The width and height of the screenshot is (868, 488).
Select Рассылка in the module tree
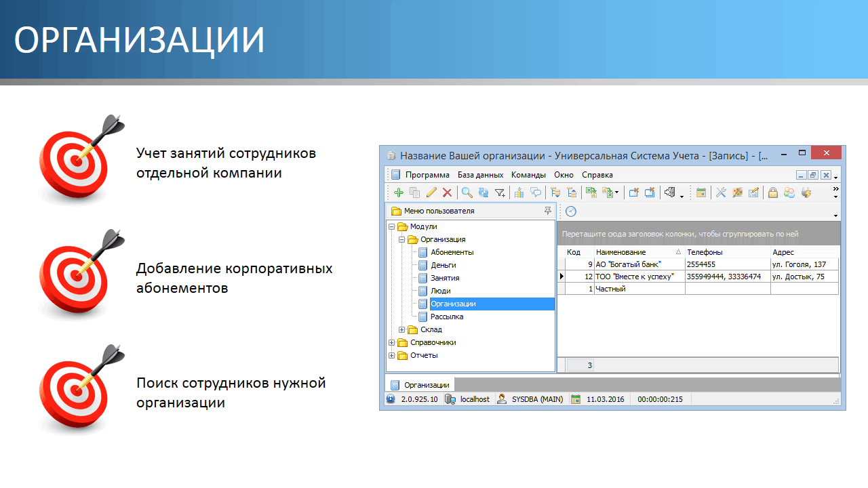pyautogui.click(x=447, y=317)
